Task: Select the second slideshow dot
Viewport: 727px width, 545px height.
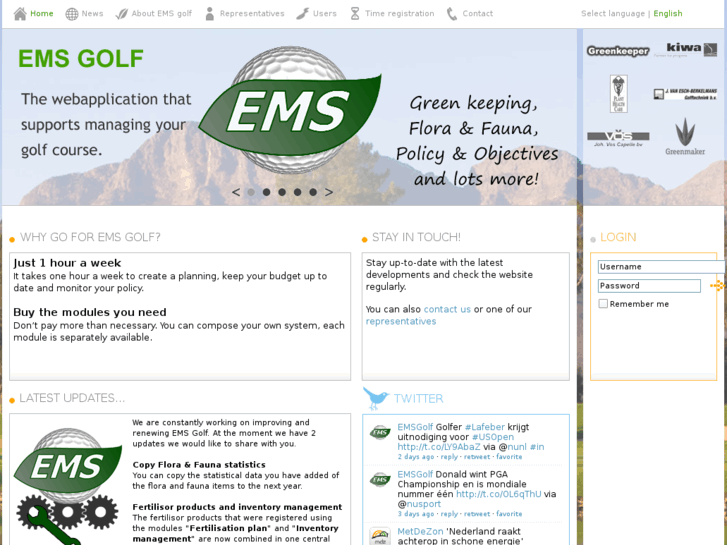Action: tap(267, 192)
